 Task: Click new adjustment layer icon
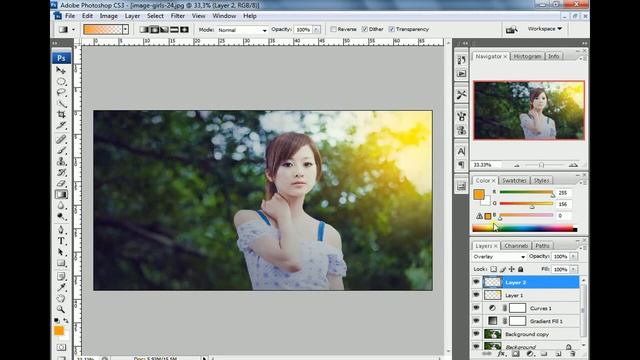tap(529, 354)
